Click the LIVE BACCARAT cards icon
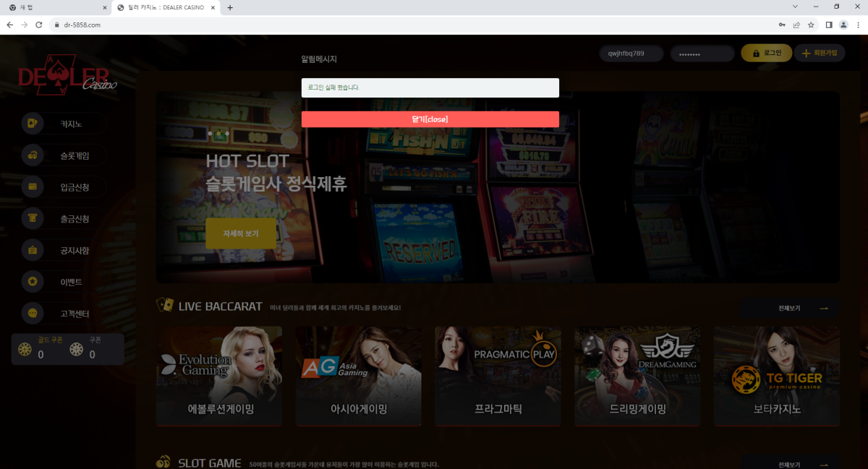The width and height of the screenshot is (868, 469). (165, 306)
